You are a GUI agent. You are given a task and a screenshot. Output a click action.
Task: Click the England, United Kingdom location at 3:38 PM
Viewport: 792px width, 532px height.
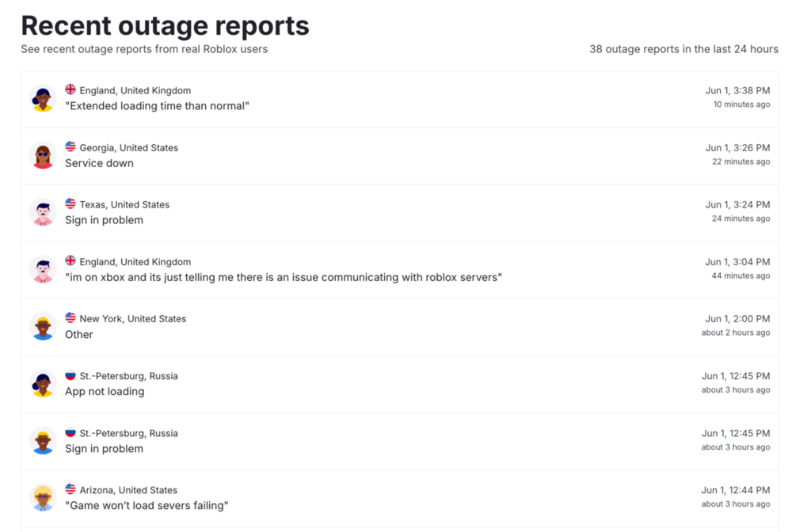(135, 90)
